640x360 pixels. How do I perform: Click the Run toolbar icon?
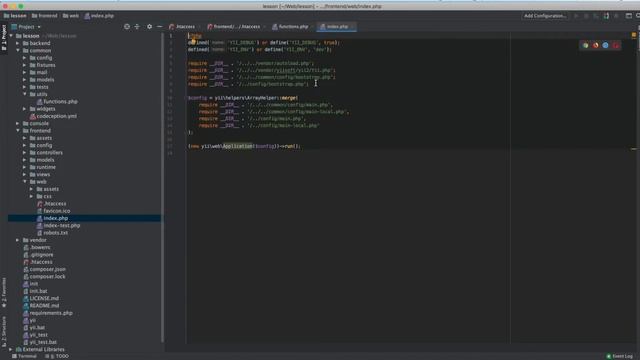coord(576,16)
